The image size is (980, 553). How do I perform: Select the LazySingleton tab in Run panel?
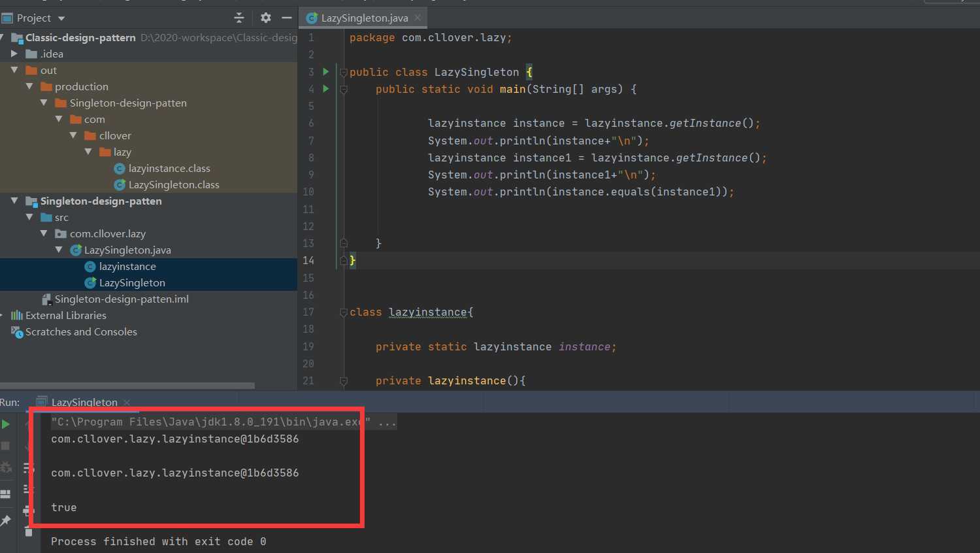(84, 402)
